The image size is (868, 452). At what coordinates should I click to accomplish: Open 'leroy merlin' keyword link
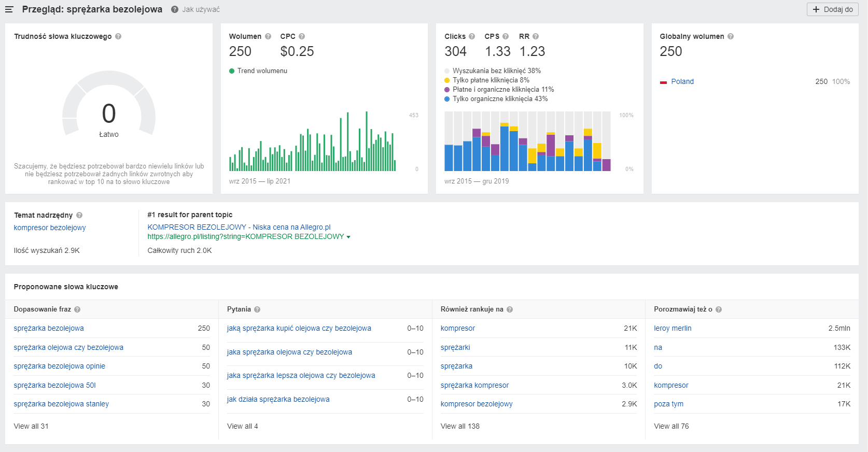tap(673, 328)
